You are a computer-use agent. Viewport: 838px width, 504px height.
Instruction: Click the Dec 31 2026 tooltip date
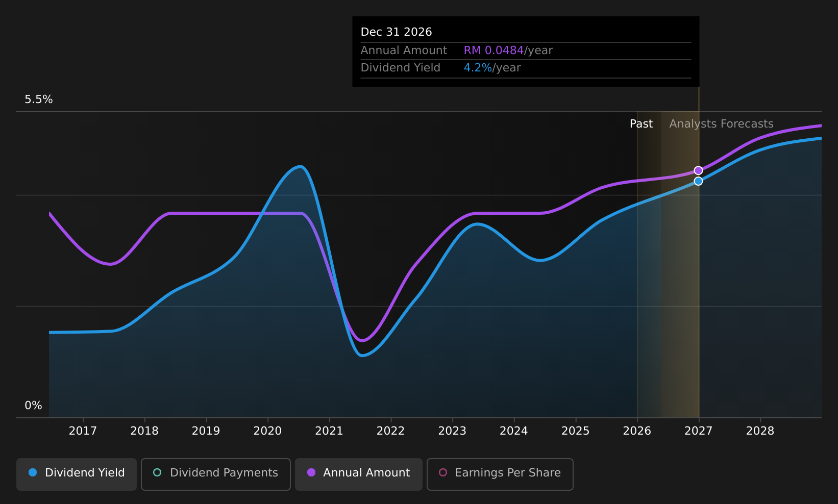click(x=396, y=32)
